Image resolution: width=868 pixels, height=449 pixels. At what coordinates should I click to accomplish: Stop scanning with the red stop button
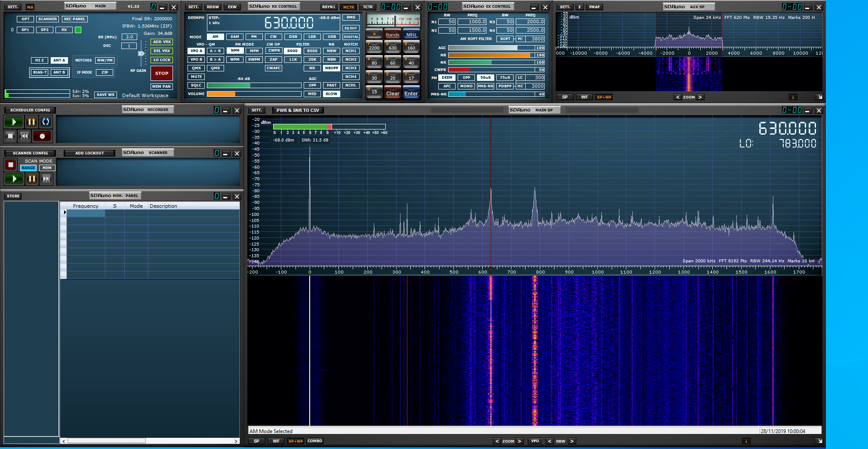pos(11,165)
